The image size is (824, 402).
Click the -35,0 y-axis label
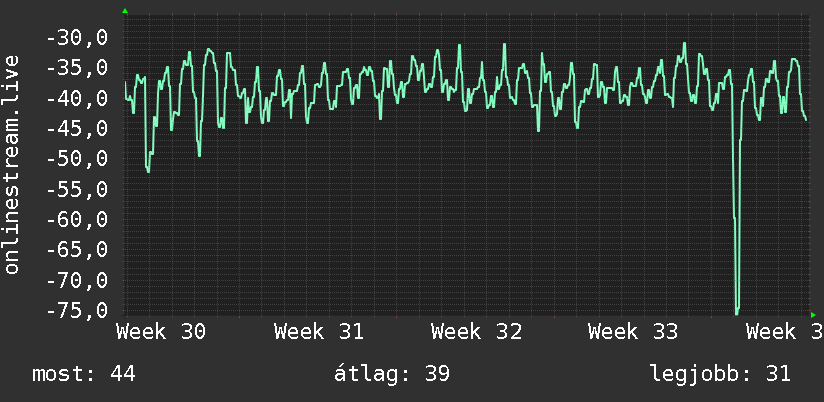point(77,68)
